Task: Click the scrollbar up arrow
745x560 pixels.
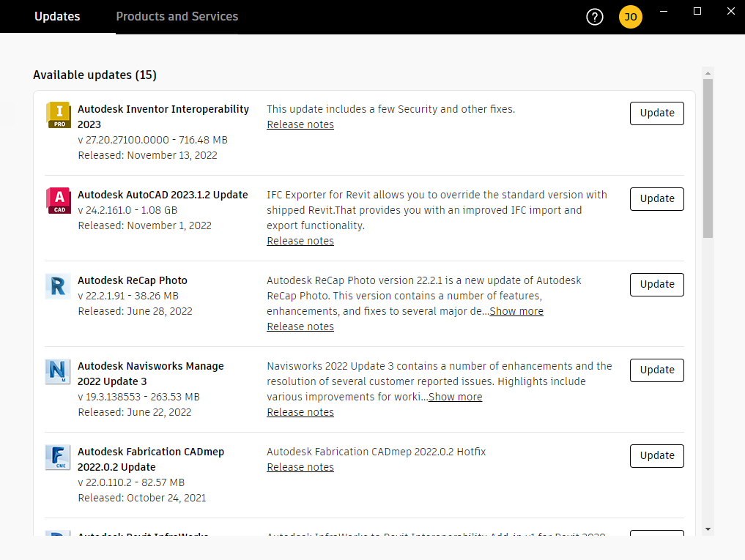Action: click(708, 73)
